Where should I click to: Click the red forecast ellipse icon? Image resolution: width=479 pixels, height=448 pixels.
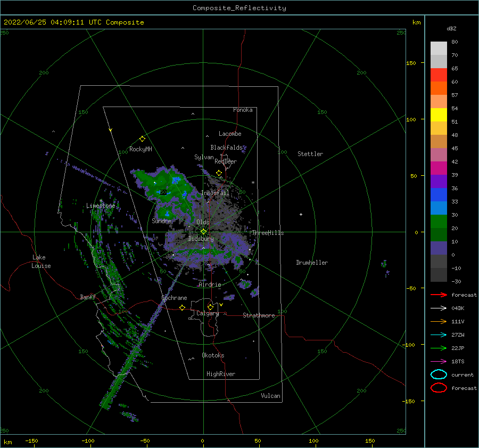439,388
